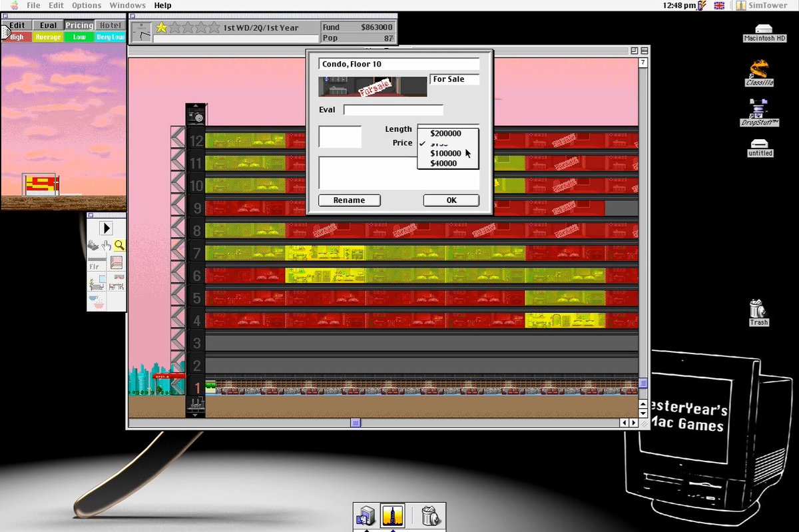Click the Very Low pricing legend swatch
This screenshot has height=532, width=799.
111,37
